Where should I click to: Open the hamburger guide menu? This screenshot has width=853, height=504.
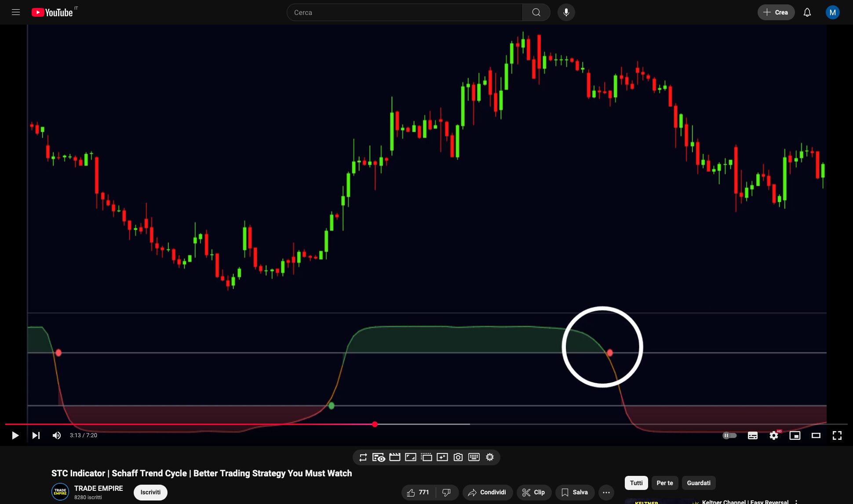(x=16, y=12)
